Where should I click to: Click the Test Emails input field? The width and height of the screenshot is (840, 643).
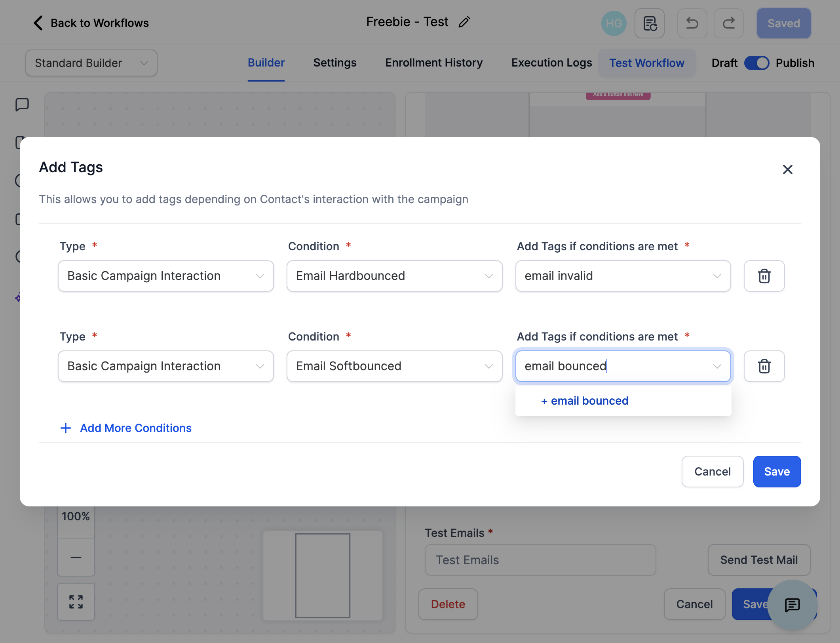[x=540, y=560]
